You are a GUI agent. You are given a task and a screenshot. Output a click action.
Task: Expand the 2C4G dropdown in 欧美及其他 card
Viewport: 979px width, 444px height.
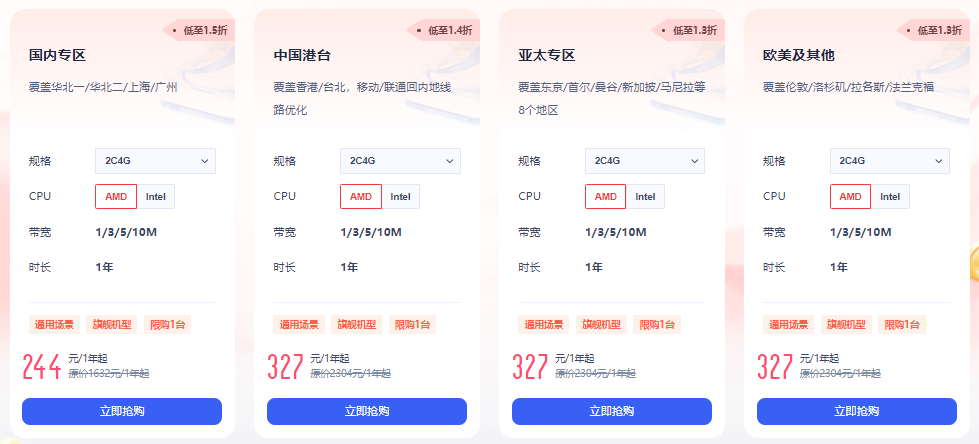tap(890, 160)
